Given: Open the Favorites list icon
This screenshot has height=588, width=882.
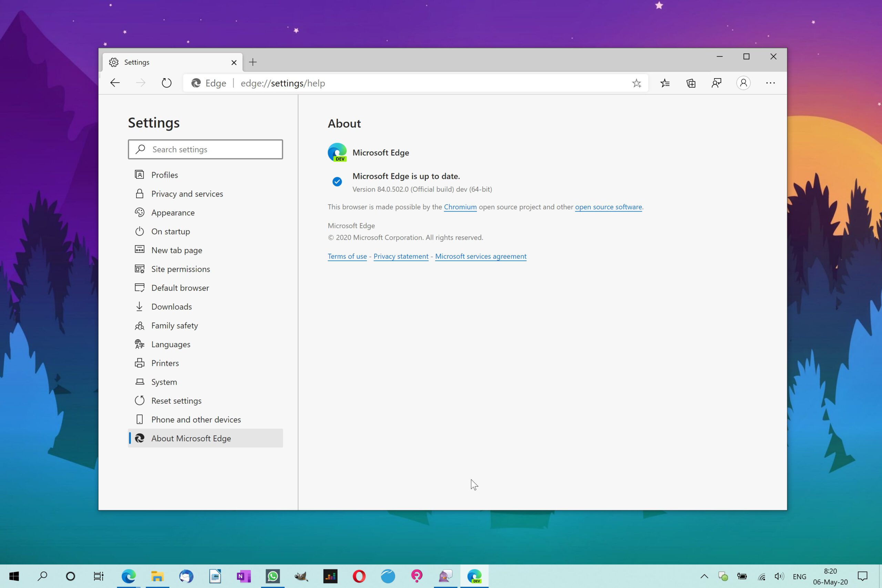Looking at the screenshot, I should click(x=665, y=83).
